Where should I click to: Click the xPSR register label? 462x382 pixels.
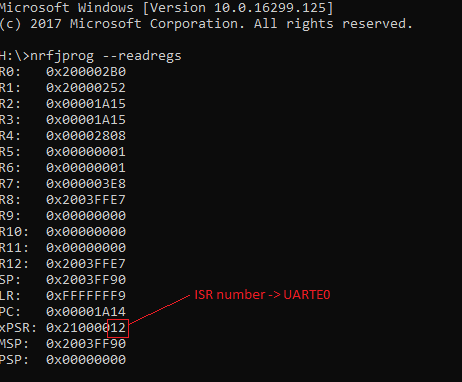coord(18,328)
